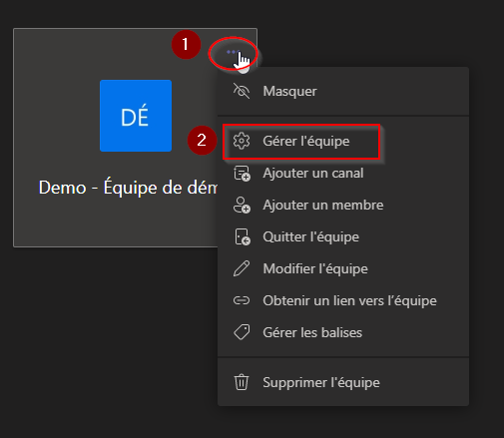
Task: Click the tag icon for balises
Action: pyautogui.click(x=242, y=332)
